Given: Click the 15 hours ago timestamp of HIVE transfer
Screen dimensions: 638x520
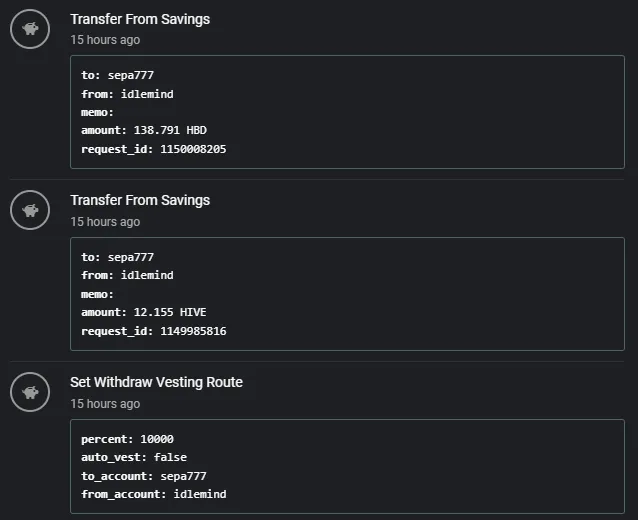Looking at the screenshot, I should pos(105,222).
